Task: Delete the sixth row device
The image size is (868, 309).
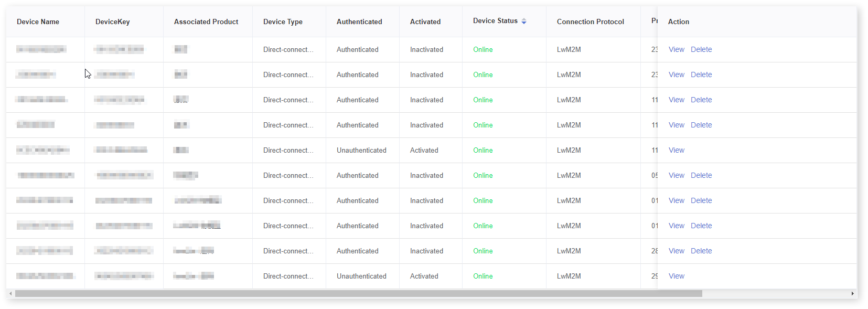Action: pos(701,175)
